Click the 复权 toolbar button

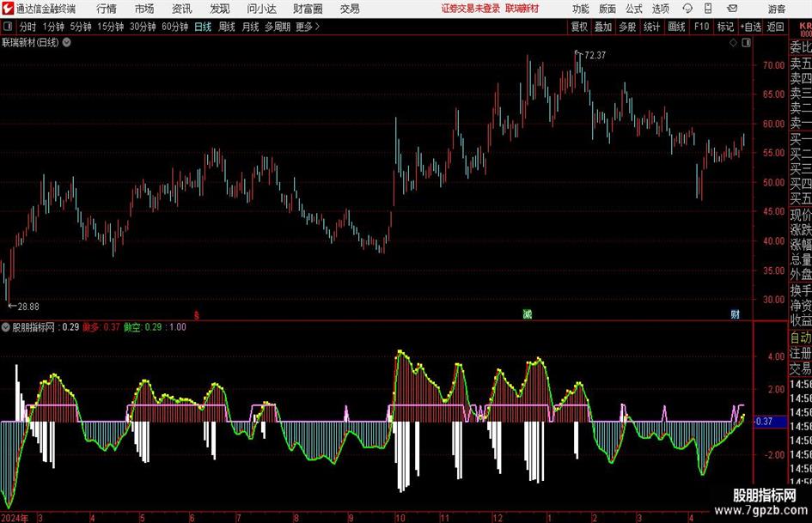579,27
